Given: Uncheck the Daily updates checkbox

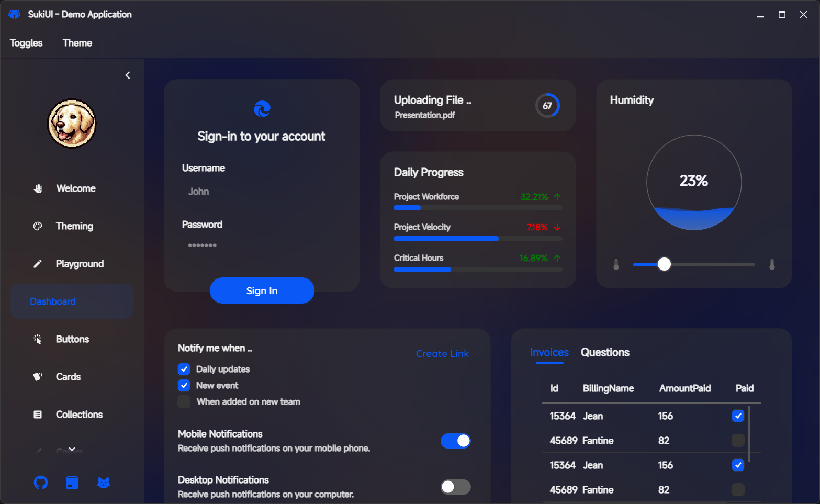Looking at the screenshot, I should (184, 369).
